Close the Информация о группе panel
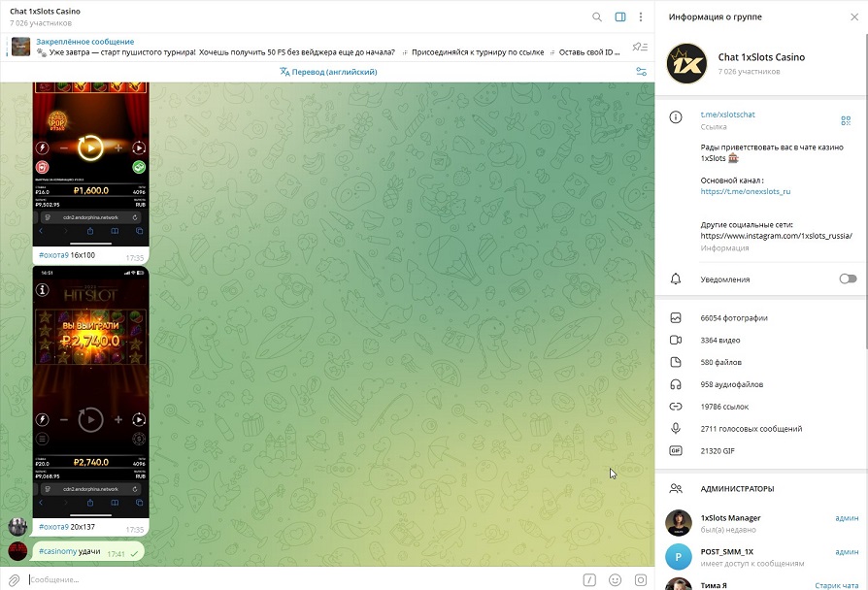Image resolution: width=868 pixels, height=590 pixels. 853,16
